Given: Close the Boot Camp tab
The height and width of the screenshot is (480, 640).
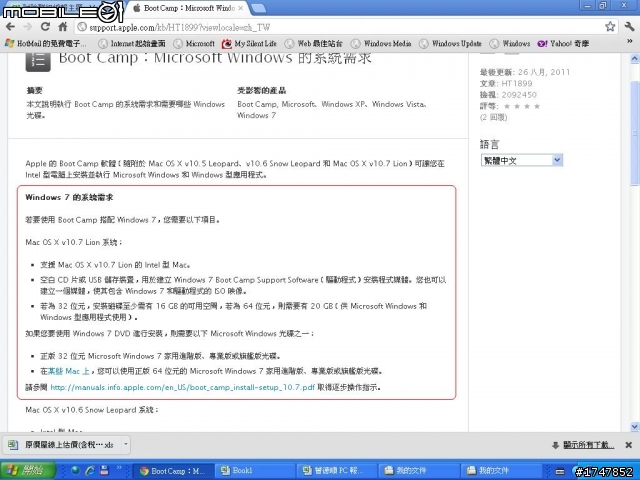Looking at the screenshot, I should (x=240, y=8).
